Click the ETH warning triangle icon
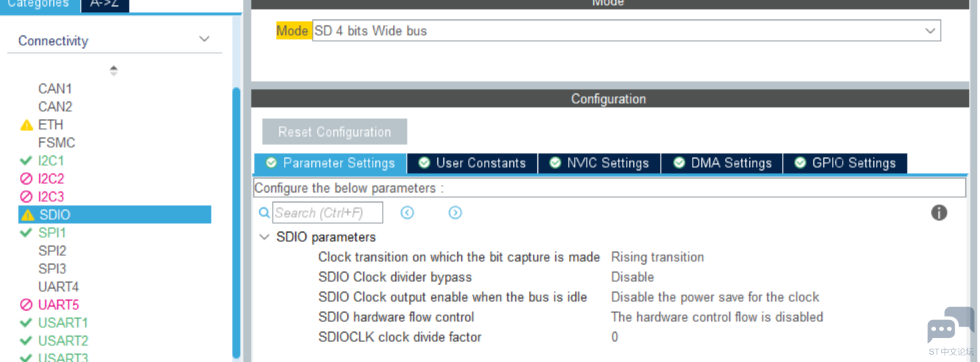Screen dimensions: 980x362 (x=27, y=125)
